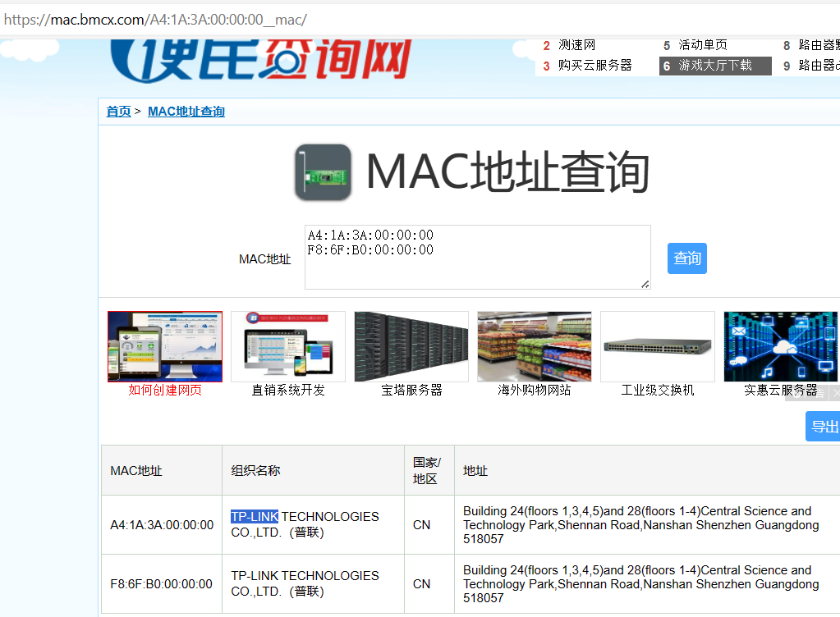Open the 游戏大厅下载 link
Screen dimensions: 840x617
715,66
